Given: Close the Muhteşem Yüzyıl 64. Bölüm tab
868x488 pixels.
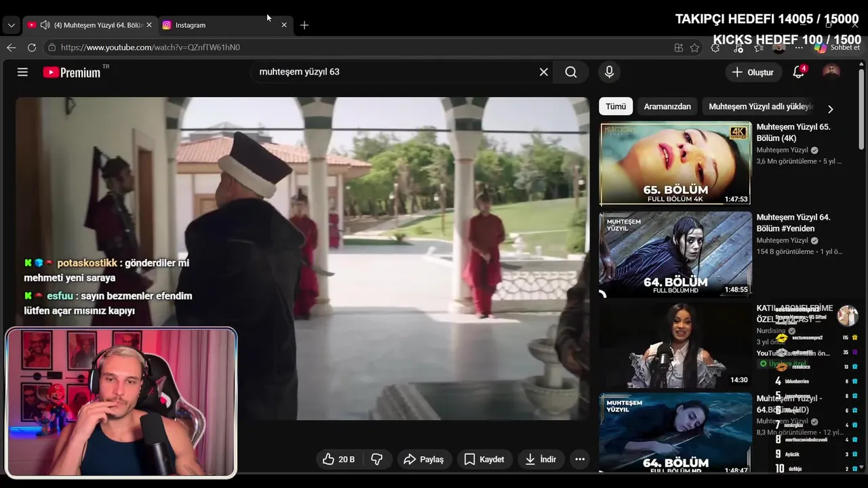Looking at the screenshot, I should tap(149, 25).
